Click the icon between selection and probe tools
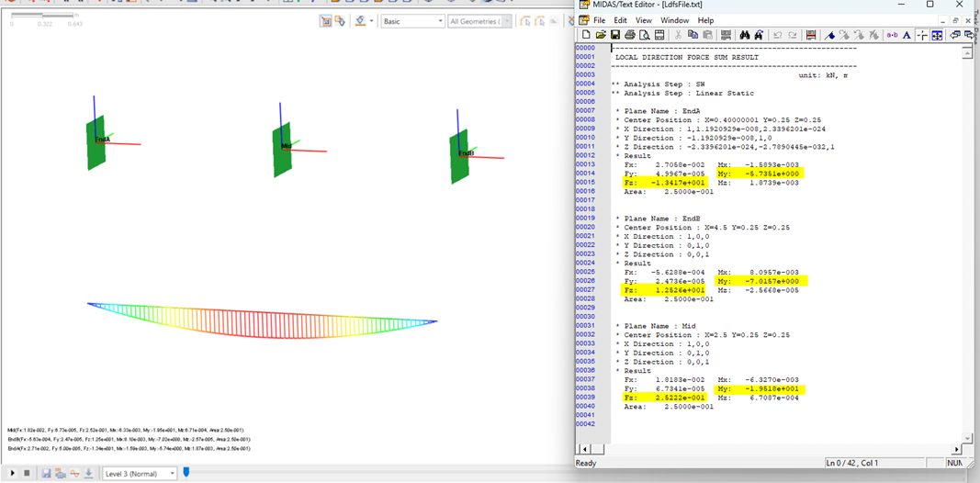Viewport: 980px width, 483px height. (340, 21)
